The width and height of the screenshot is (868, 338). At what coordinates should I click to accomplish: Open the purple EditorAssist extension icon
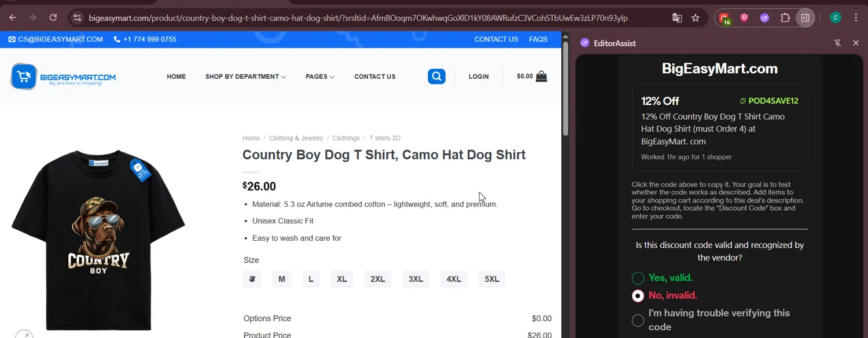click(x=764, y=18)
